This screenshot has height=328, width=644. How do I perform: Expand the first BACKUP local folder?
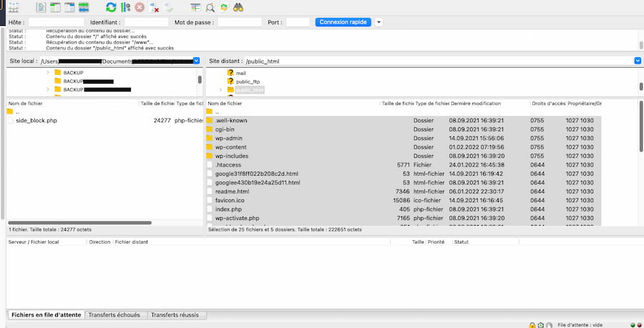(x=48, y=73)
